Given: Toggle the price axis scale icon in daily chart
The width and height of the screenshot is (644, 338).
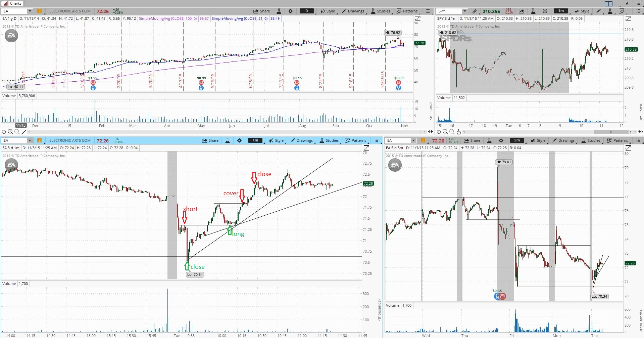Looking at the screenshot, I should click(x=418, y=18).
